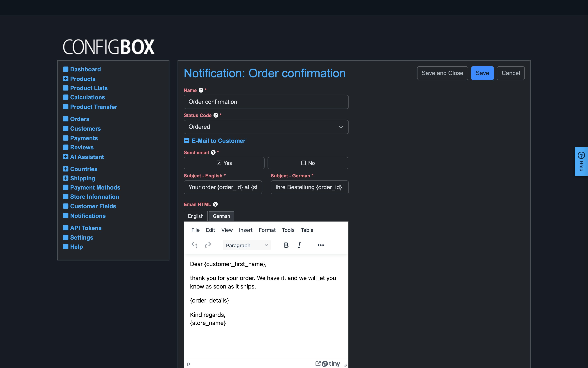This screenshot has height=368, width=588.
Task: Switch to the English email tab
Action: tap(196, 216)
